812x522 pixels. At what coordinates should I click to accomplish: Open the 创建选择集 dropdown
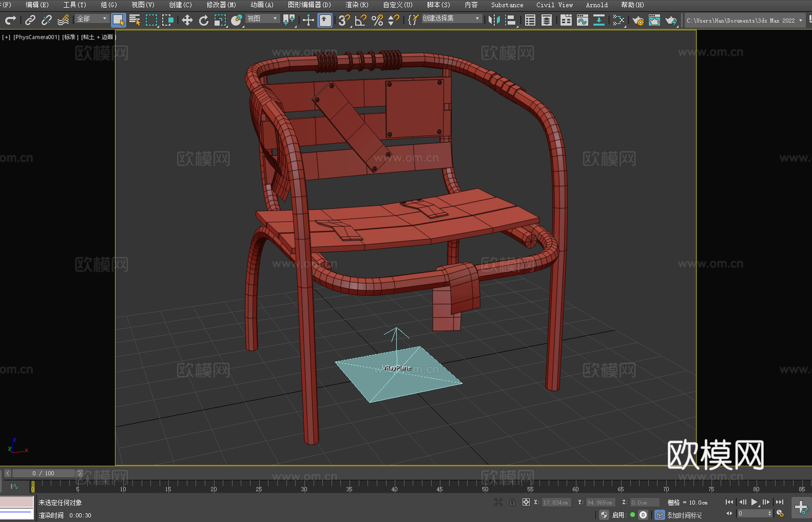coord(452,18)
